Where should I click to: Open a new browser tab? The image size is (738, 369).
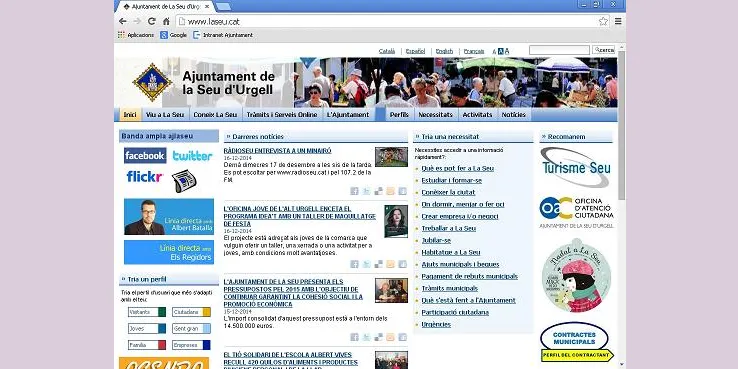pos(223,7)
